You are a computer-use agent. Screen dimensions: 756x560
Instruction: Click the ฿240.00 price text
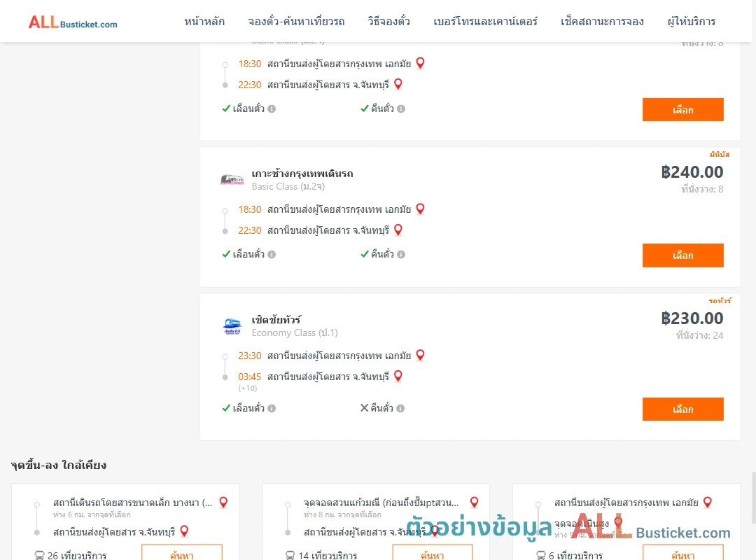coord(692,171)
